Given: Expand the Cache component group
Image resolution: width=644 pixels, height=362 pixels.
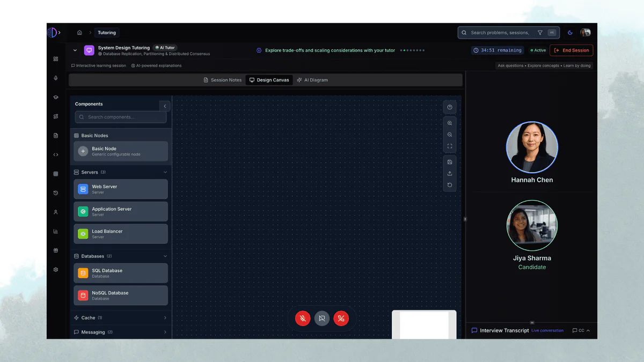Looking at the screenshot, I should click(x=165, y=318).
